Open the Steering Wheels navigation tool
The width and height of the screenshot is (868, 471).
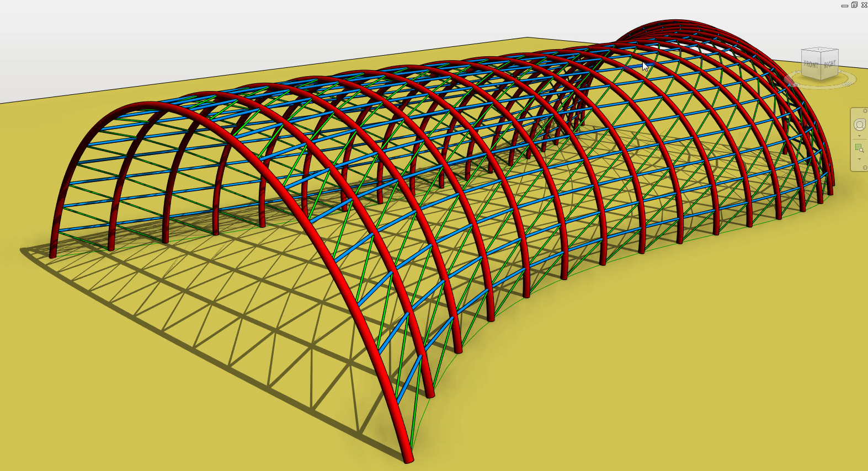(859, 125)
